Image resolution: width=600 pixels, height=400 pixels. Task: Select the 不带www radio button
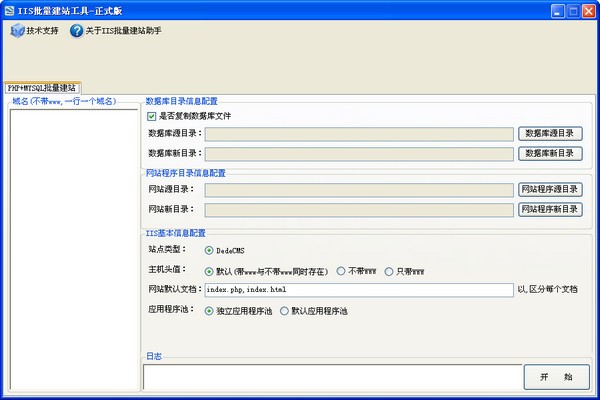click(x=341, y=271)
